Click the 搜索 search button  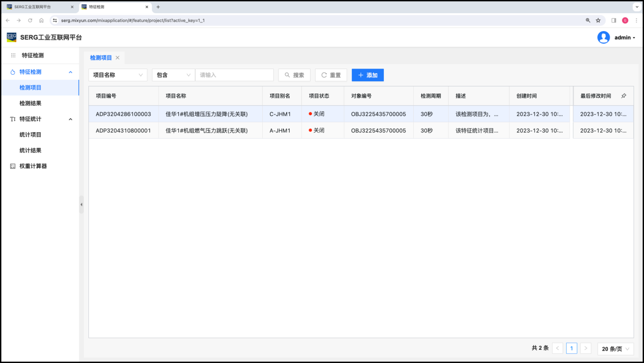click(294, 75)
